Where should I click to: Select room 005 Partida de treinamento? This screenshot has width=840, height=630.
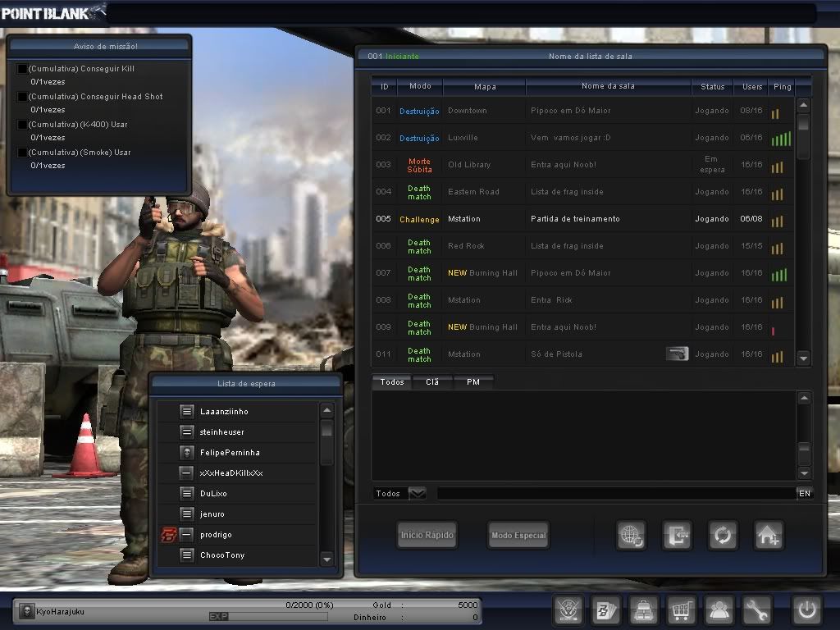click(583, 218)
